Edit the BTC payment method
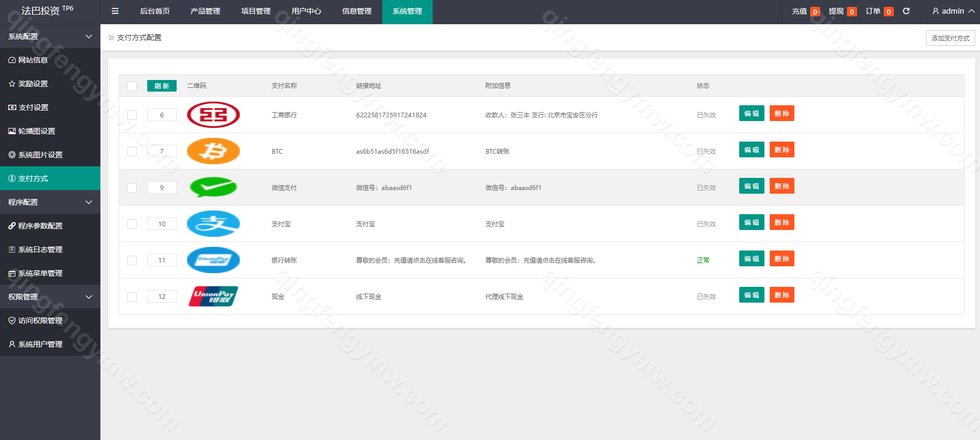The height and width of the screenshot is (440, 980). (x=752, y=149)
